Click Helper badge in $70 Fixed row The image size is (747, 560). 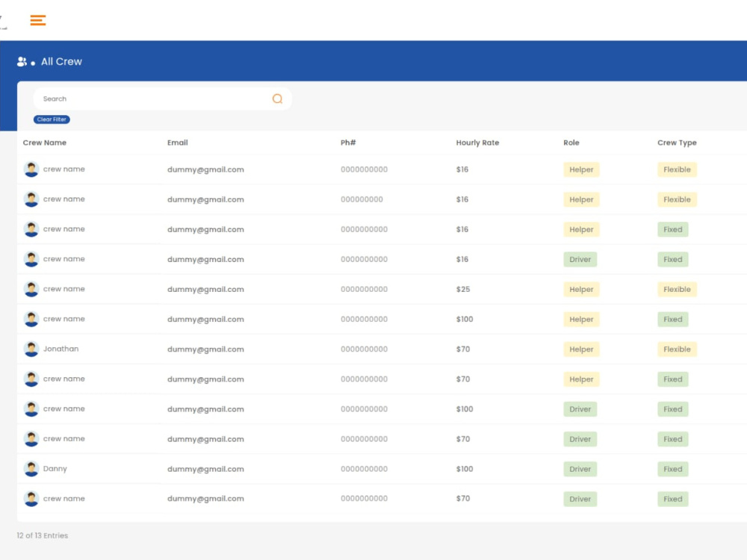(x=581, y=379)
